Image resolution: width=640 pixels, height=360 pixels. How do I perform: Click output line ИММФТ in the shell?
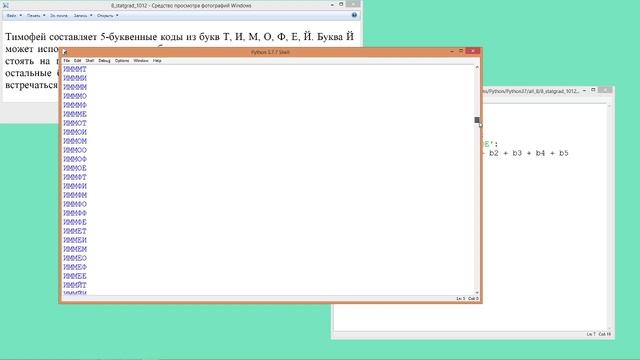click(75, 177)
